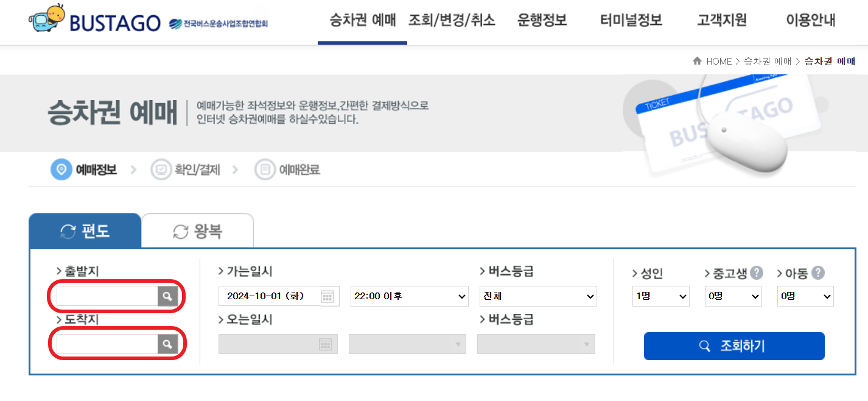This screenshot has height=401, width=868.
Task: Open the 아동 help tooltip icon
Action: (x=819, y=274)
